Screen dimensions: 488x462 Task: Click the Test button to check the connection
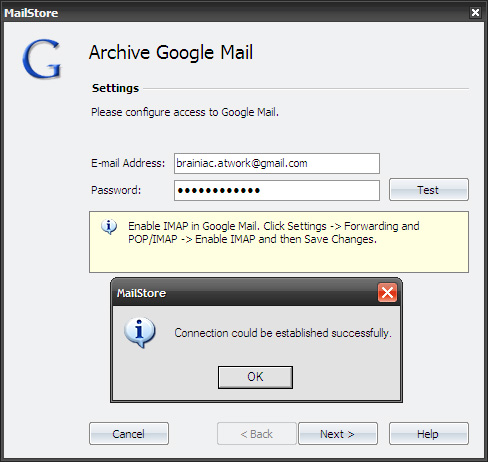[429, 190]
